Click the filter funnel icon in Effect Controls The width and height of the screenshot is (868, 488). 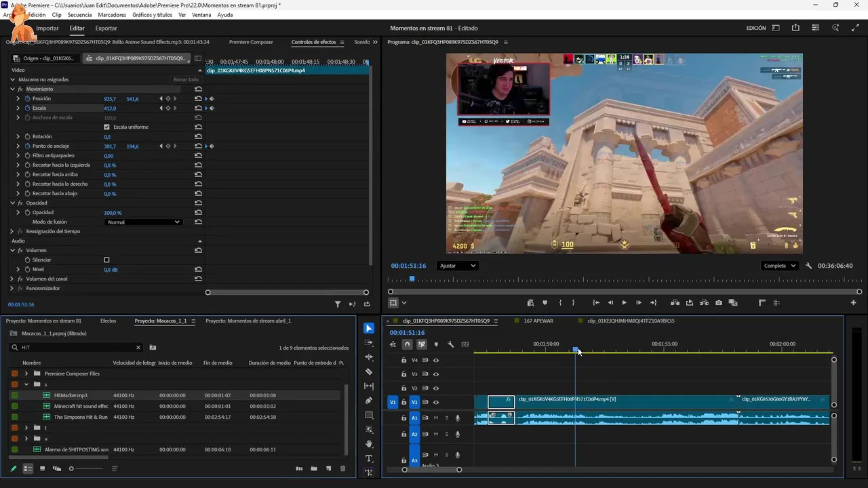pos(338,304)
